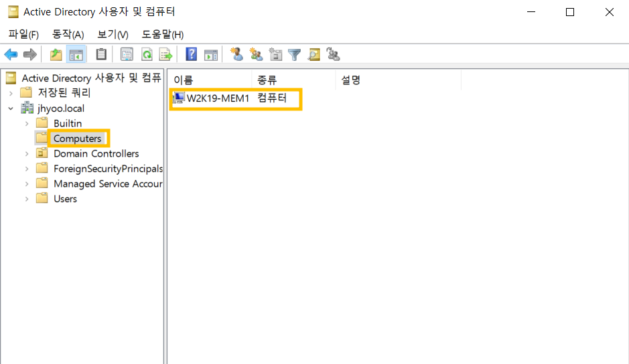
Task: Click the Domain Controllers OU folder icon
Action: pyautogui.click(x=42, y=153)
